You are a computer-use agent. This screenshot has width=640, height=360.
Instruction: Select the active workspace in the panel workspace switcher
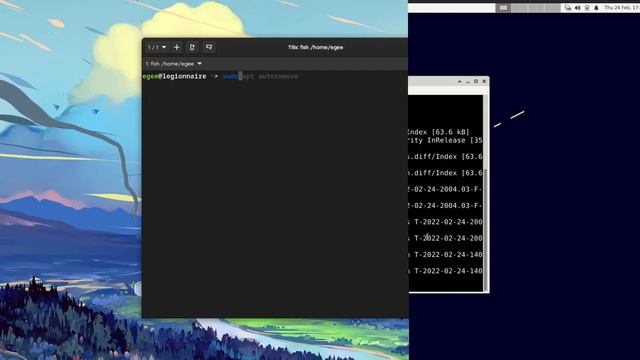click(x=503, y=8)
